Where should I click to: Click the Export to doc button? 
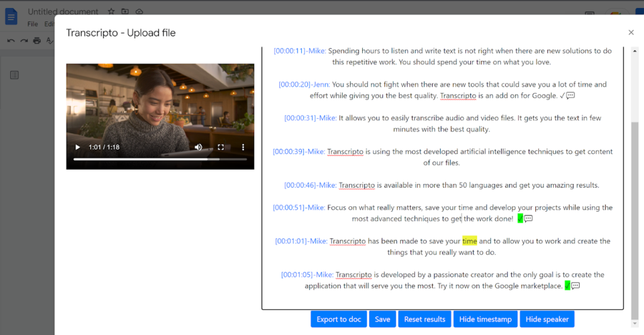[339, 319]
